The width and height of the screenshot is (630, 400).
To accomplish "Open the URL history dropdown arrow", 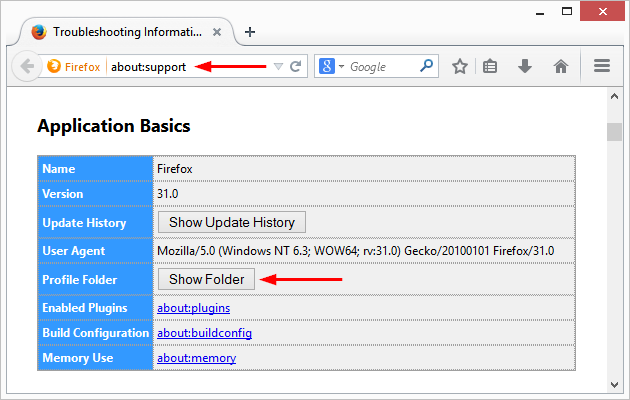I will coord(278,66).
